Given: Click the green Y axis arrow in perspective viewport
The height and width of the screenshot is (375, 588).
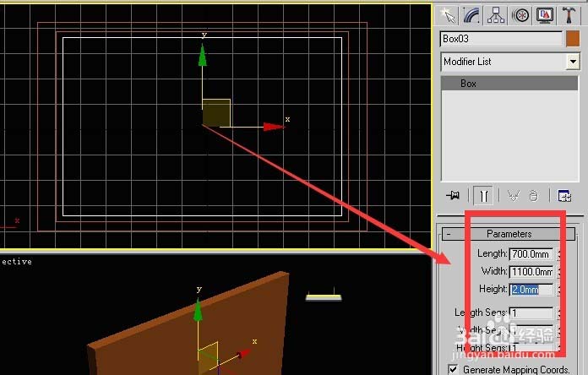Looking at the screenshot, I should [198, 310].
